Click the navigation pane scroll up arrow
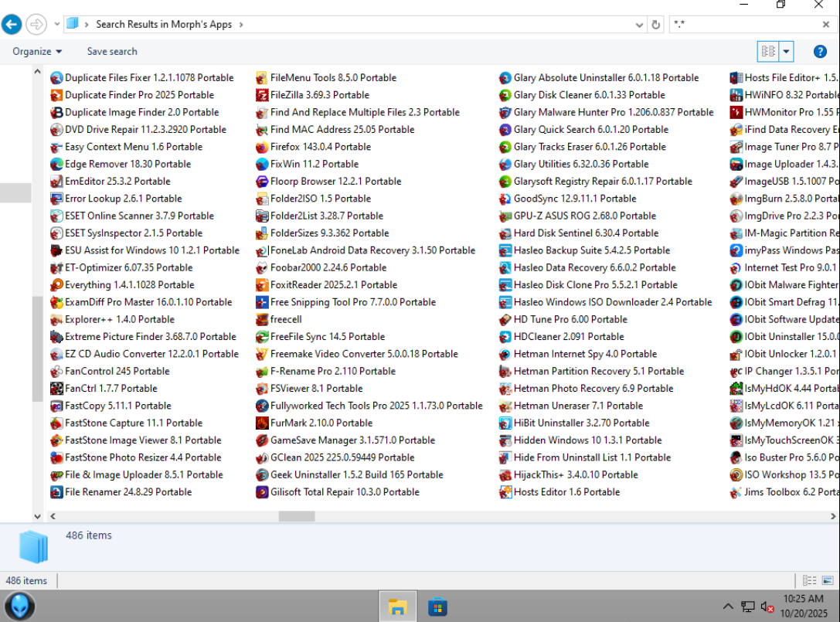 click(37, 71)
